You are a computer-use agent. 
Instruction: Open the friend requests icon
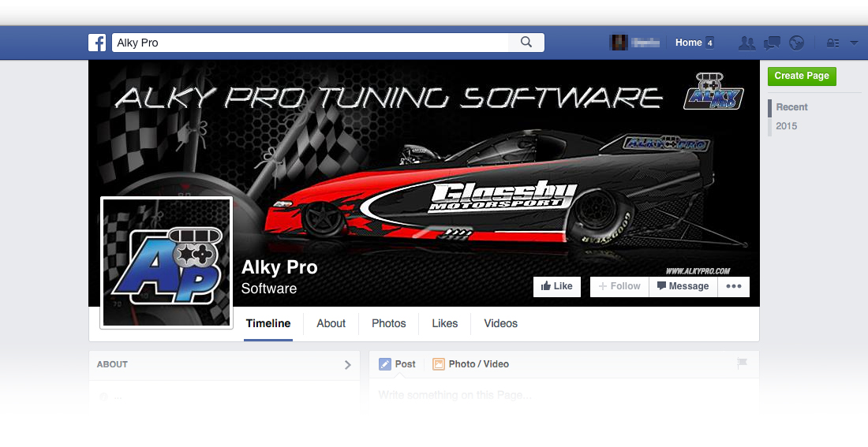click(746, 43)
